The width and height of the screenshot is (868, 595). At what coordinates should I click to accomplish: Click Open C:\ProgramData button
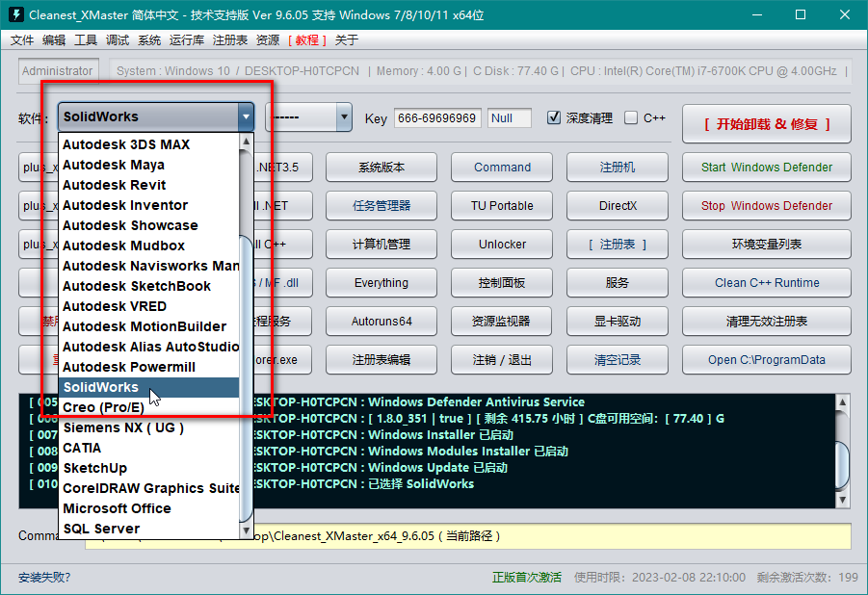[767, 360]
